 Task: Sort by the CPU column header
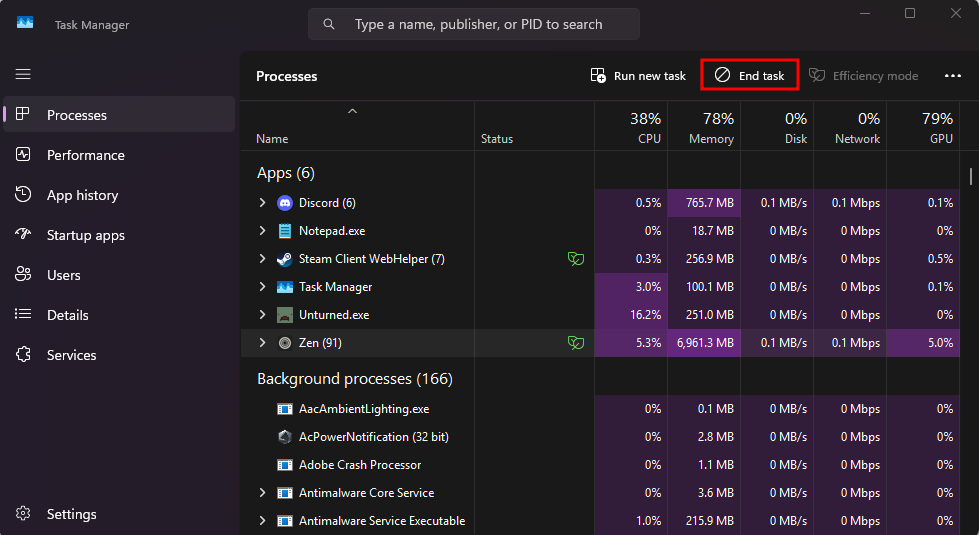click(631, 127)
